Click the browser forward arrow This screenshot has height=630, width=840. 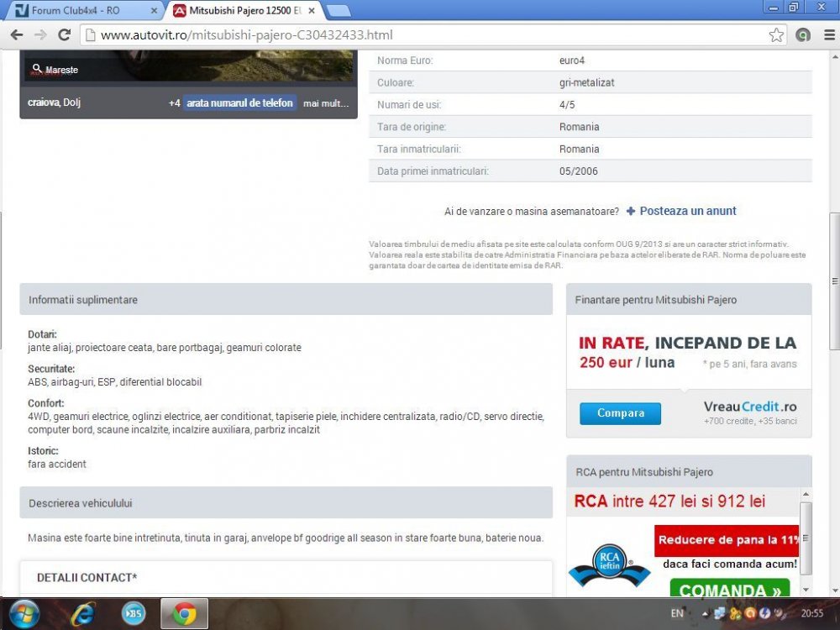(x=40, y=35)
